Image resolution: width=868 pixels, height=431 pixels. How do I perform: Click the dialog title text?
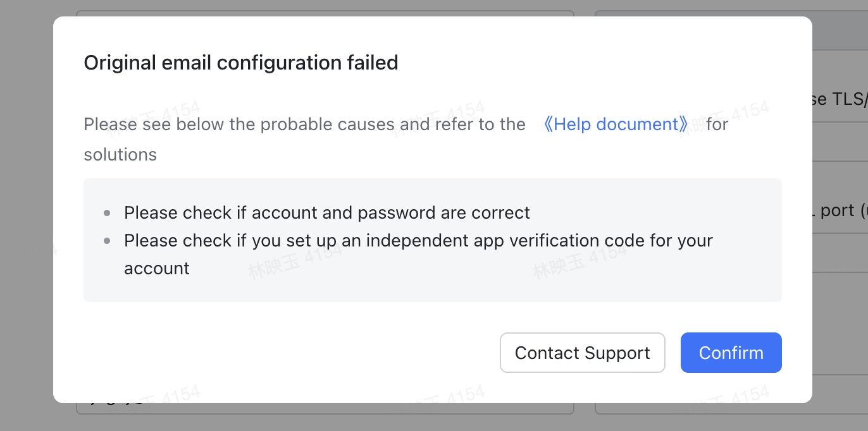click(241, 63)
